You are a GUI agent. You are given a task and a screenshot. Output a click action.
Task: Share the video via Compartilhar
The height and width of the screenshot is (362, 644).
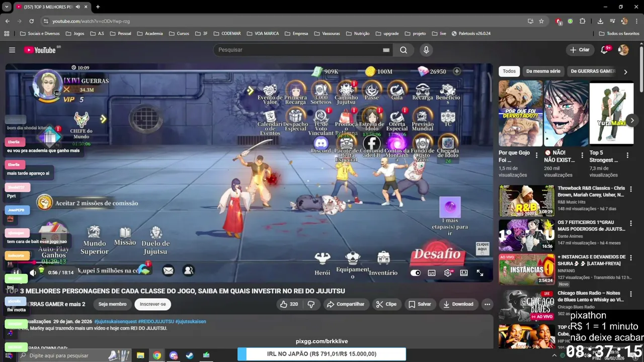[x=345, y=304]
